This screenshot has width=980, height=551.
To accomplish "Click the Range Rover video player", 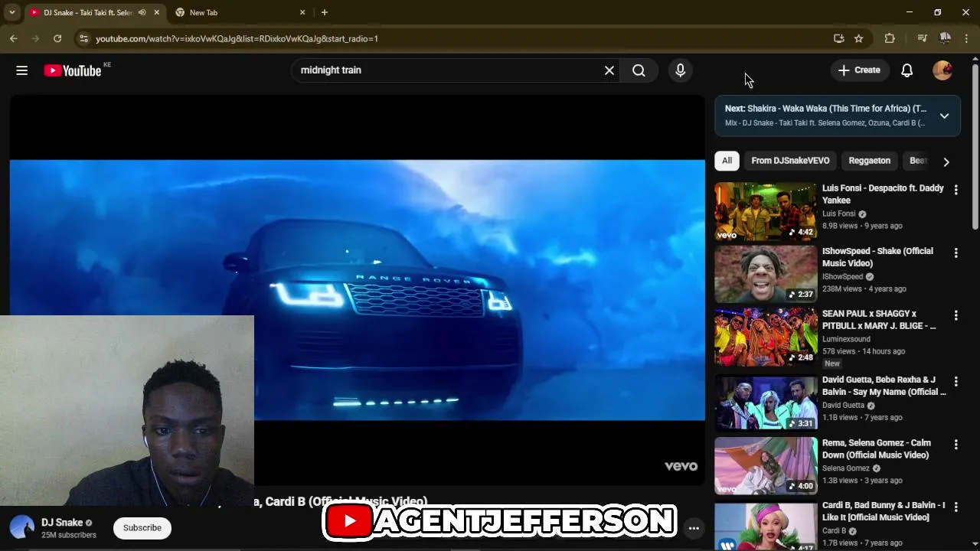I will (357, 289).
